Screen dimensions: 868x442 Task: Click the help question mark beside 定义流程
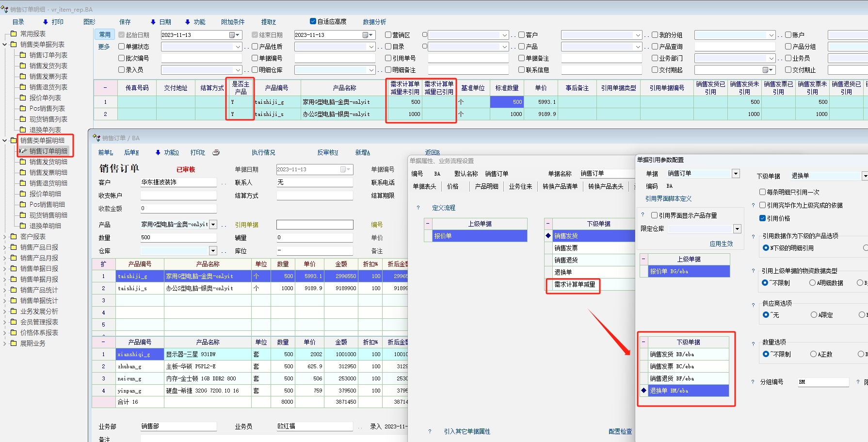pyautogui.click(x=418, y=208)
